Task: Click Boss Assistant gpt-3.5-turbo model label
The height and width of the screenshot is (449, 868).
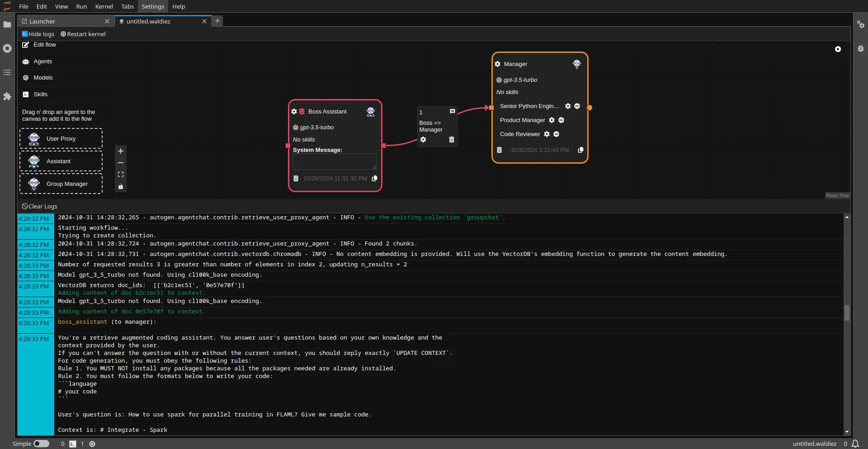Action: click(317, 128)
